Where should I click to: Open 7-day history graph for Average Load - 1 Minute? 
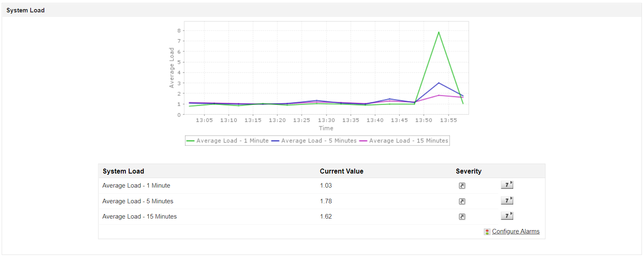(x=505, y=184)
